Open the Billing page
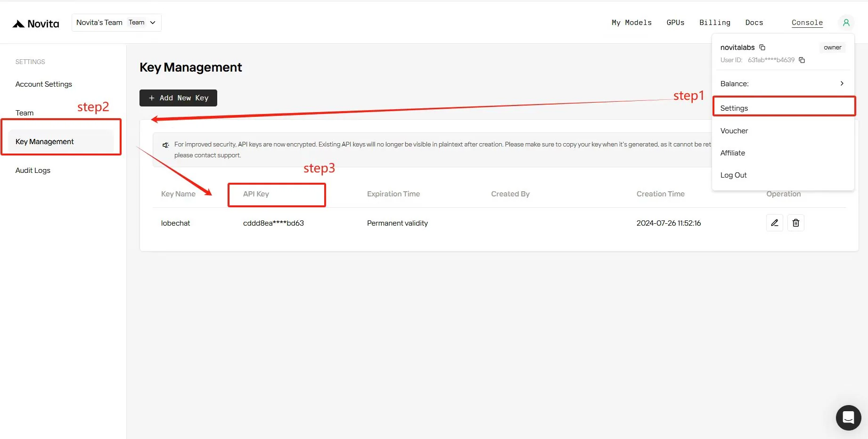 (x=715, y=23)
